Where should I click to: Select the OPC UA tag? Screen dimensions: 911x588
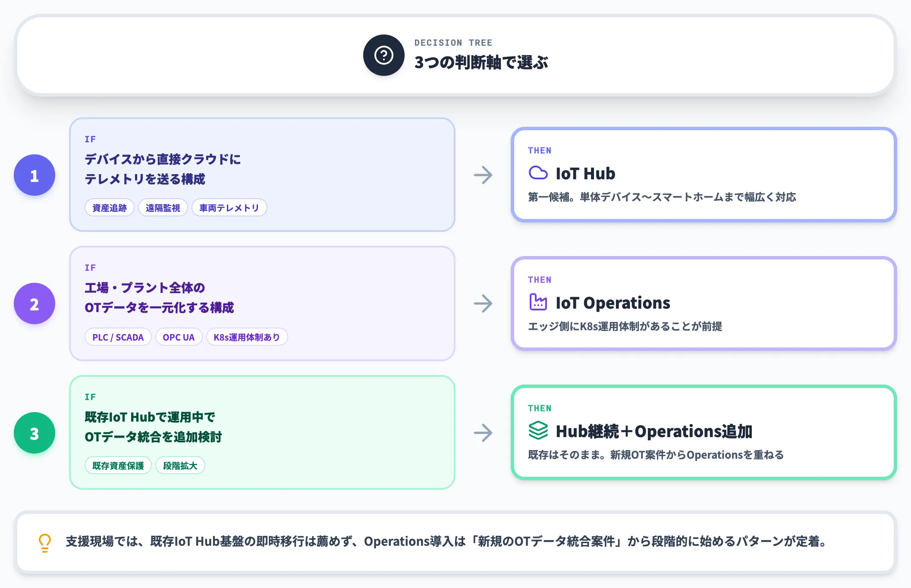pos(179,337)
